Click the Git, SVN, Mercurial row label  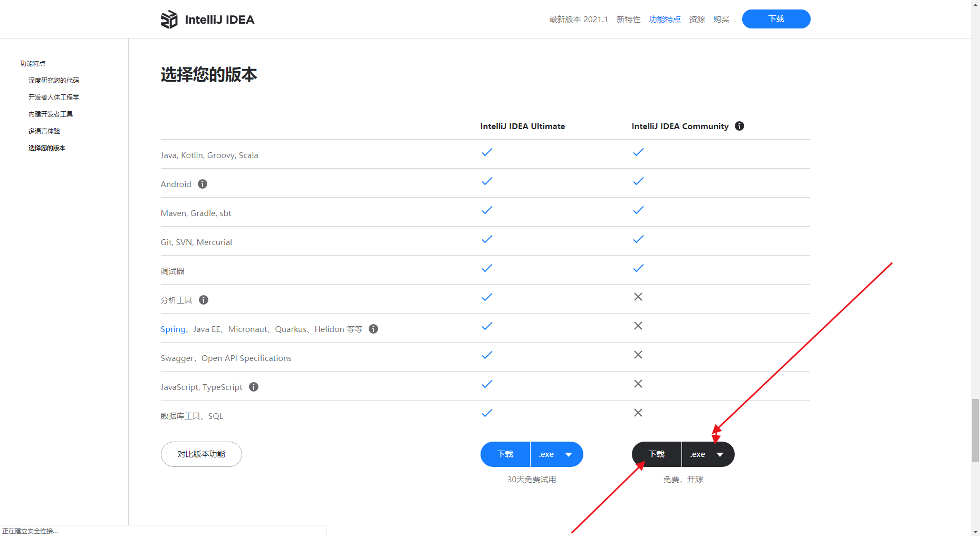(196, 242)
